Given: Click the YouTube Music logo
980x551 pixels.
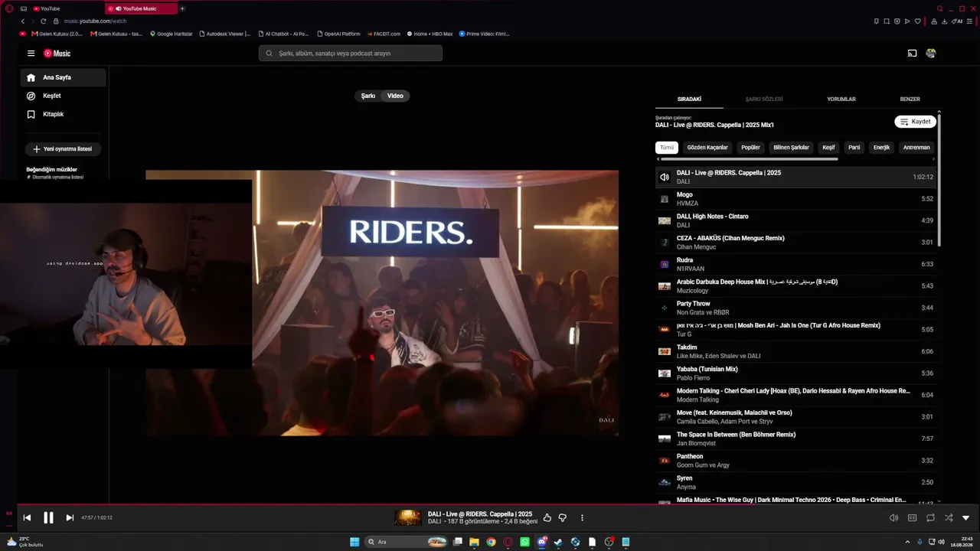Looking at the screenshot, I should [57, 54].
